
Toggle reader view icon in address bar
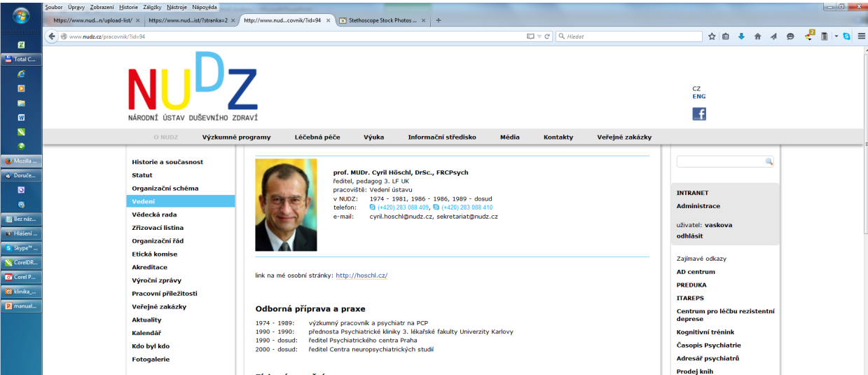pyautogui.click(x=530, y=36)
